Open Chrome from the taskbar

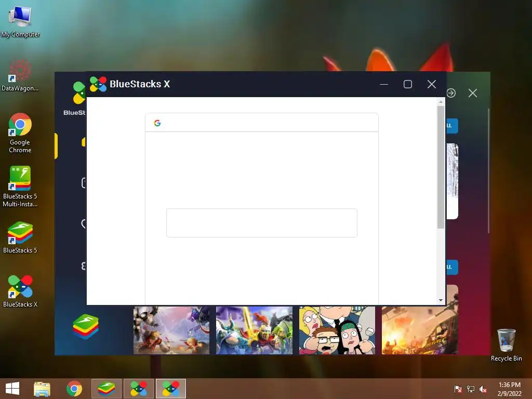coord(74,389)
